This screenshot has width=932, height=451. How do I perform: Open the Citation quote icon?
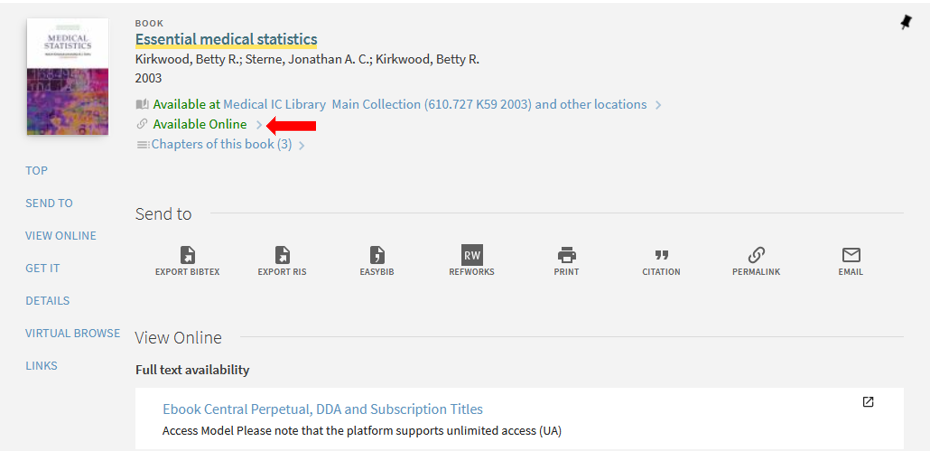(x=662, y=255)
